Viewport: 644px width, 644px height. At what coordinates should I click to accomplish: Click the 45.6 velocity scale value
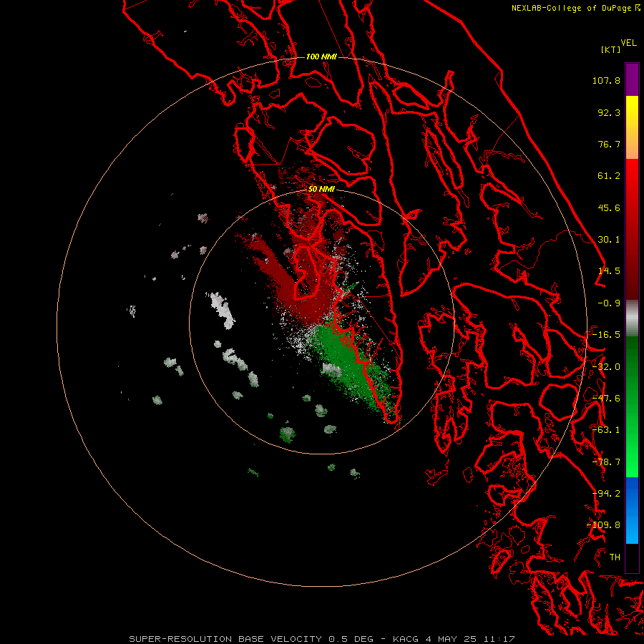click(x=609, y=208)
